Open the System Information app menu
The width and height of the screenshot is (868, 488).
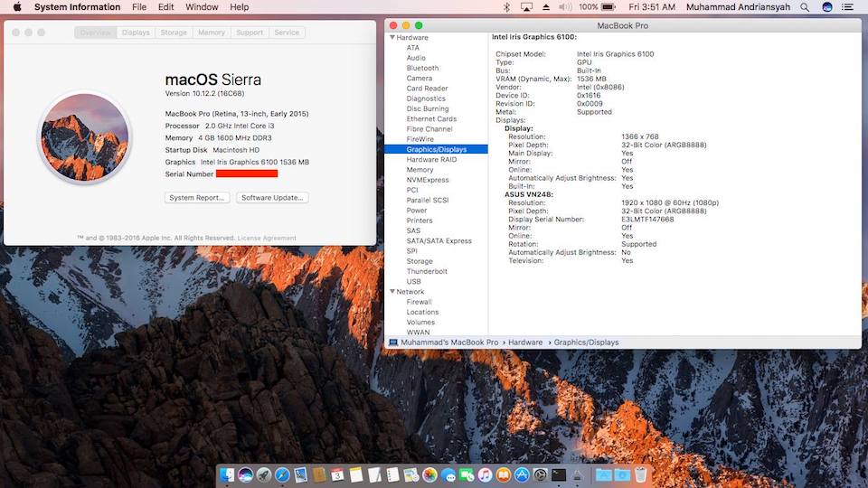click(x=77, y=7)
